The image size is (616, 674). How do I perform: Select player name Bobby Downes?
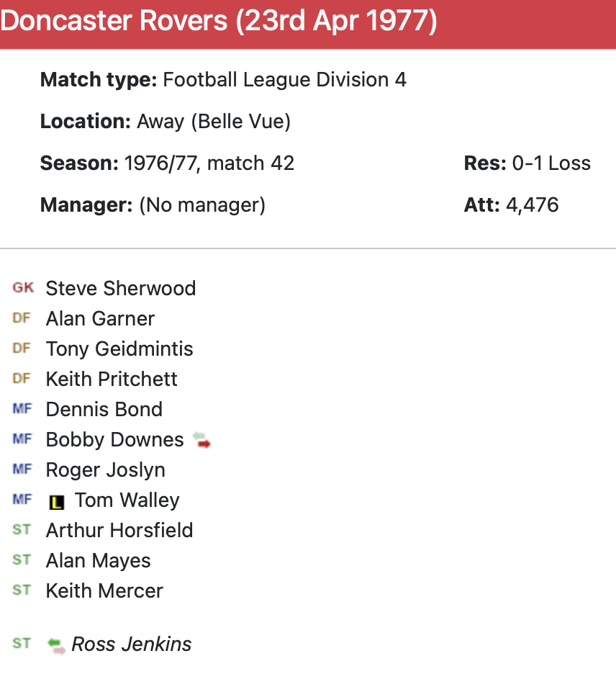pyautogui.click(x=115, y=439)
